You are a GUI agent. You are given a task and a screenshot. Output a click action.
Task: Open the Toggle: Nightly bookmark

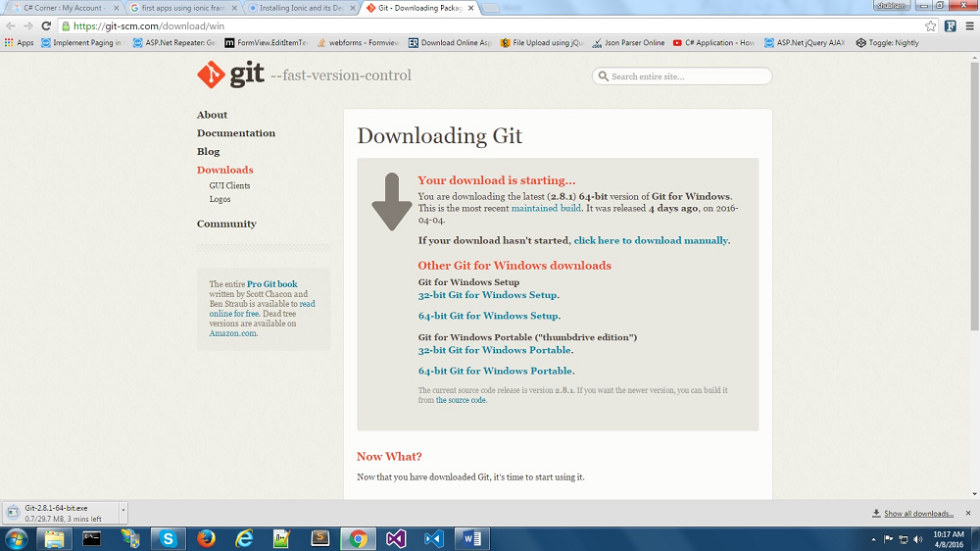tap(888, 42)
